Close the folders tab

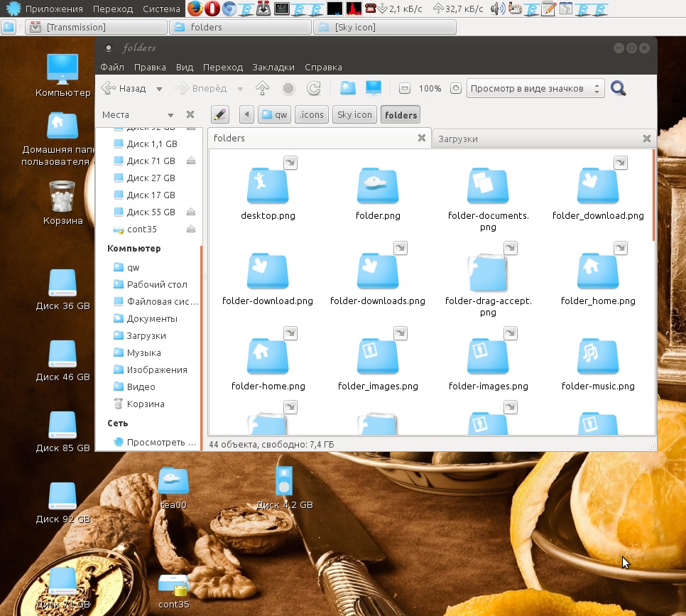click(422, 138)
